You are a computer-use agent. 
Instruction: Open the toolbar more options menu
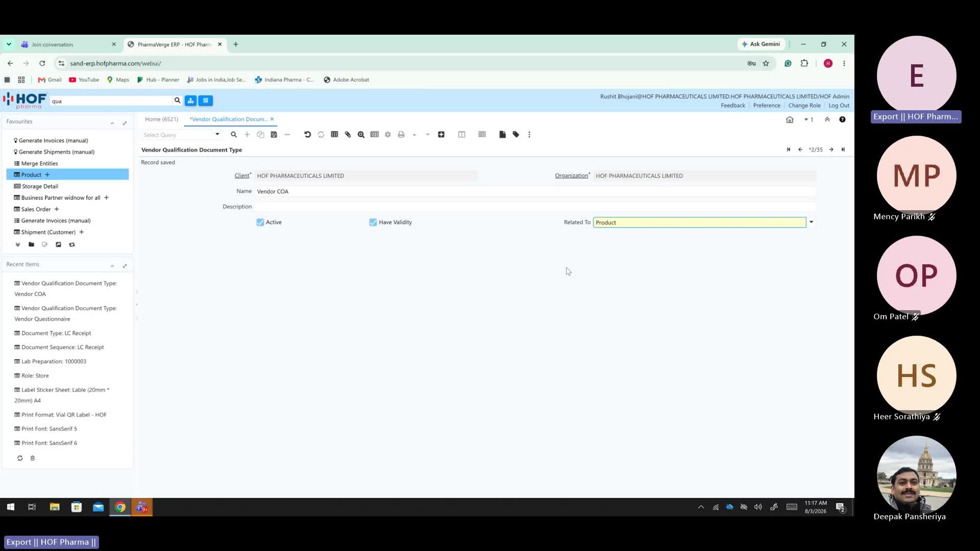529,135
